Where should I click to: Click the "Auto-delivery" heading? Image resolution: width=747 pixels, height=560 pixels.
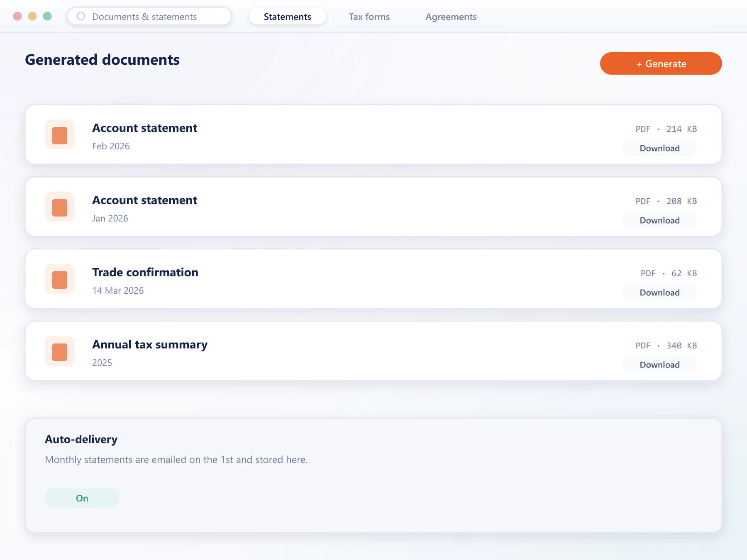click(x=81, y=439)
